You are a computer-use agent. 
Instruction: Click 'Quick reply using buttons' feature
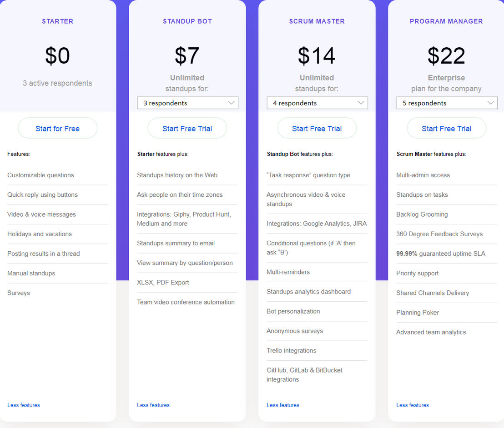coord(43,194)
